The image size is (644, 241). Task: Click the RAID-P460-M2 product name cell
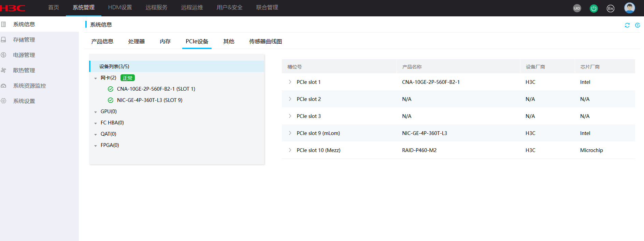tap(419, 150)
